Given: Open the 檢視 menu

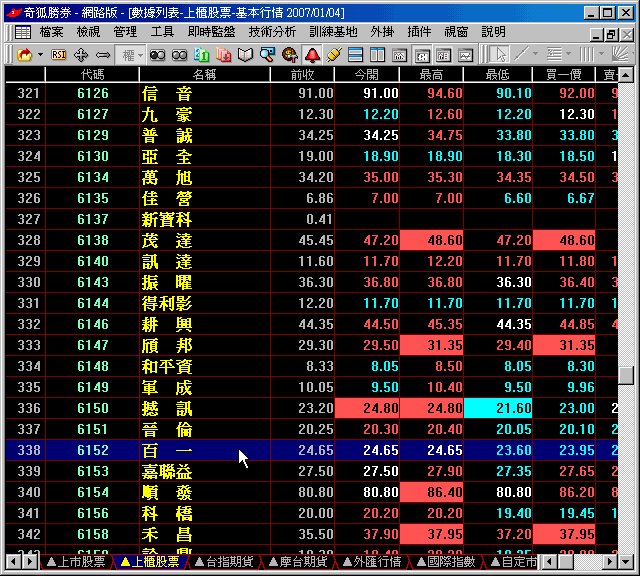Looking at the screenshot, I should [88, 32].
